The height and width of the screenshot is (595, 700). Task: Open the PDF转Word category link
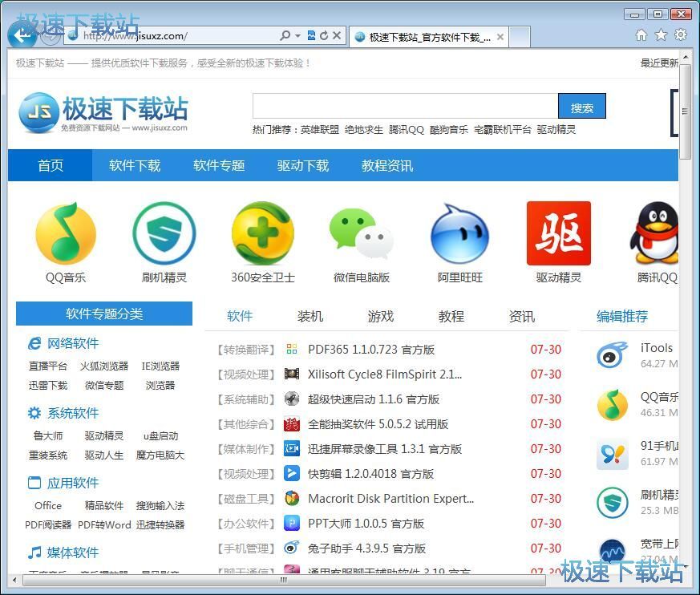click(x=104, y=525)
